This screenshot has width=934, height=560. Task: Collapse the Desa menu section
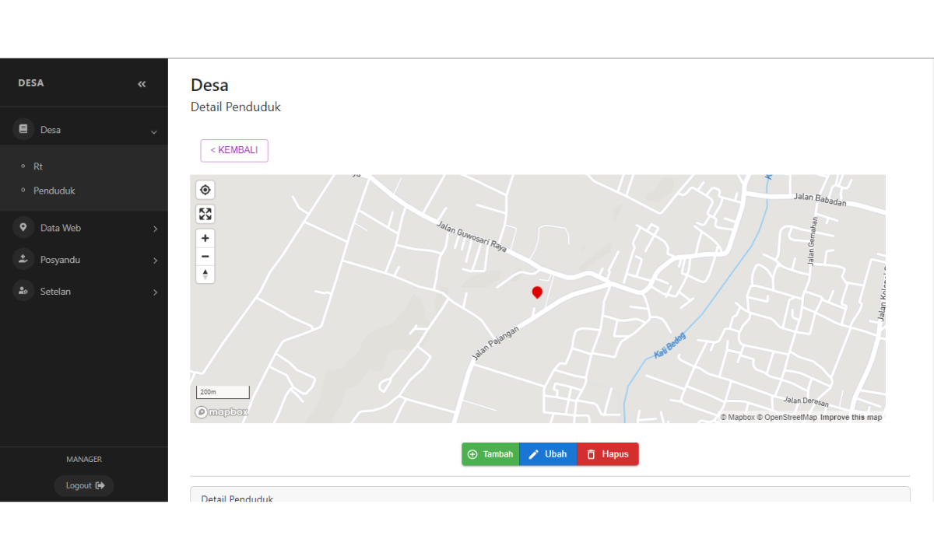pyautogui.click(x=153, y=131)
